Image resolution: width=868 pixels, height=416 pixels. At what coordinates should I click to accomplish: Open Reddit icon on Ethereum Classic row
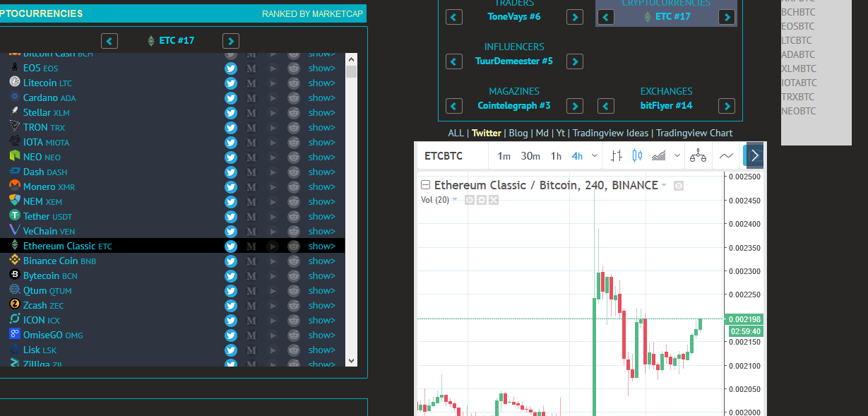pos(293,246)
